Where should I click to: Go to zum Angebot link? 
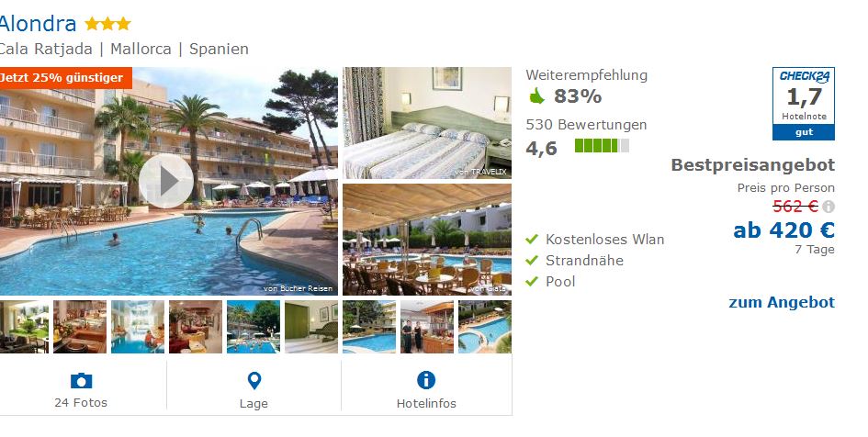[x=782, y=302]
